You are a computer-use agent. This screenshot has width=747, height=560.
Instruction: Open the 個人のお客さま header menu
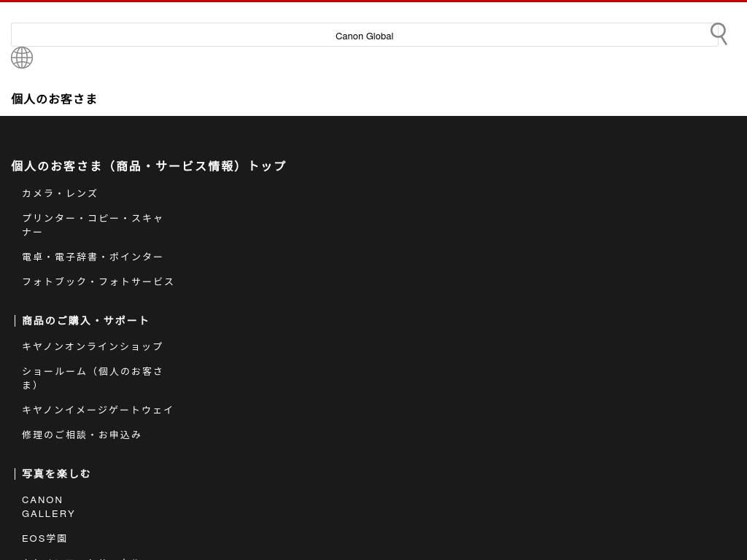(54, 98)
